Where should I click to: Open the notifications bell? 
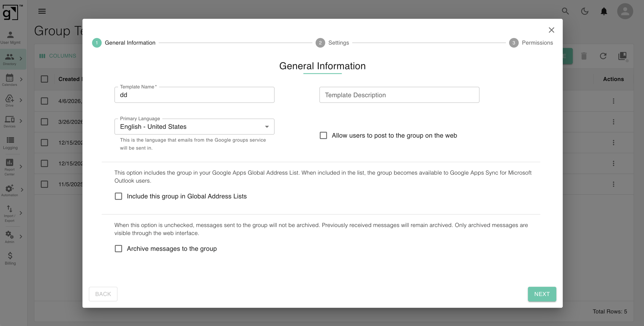coord(604,11)
